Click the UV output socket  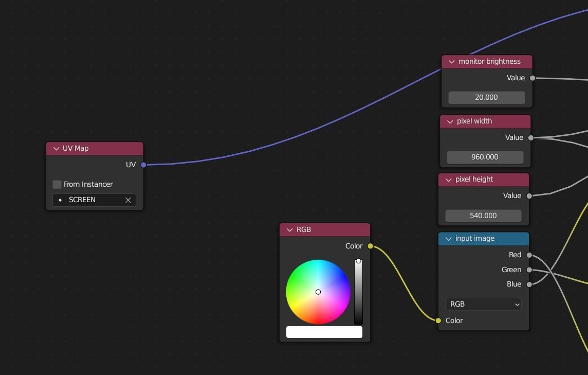(x=143, y=165)
